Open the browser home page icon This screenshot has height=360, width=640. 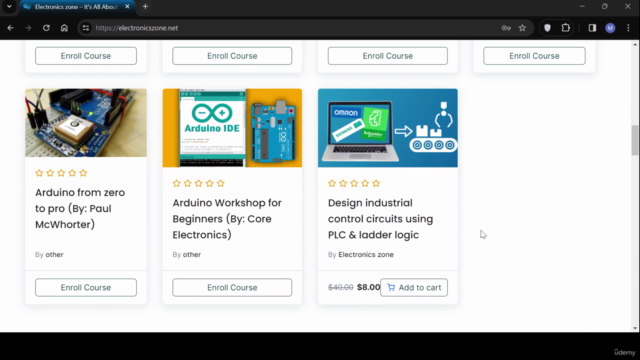click(64, 28)
